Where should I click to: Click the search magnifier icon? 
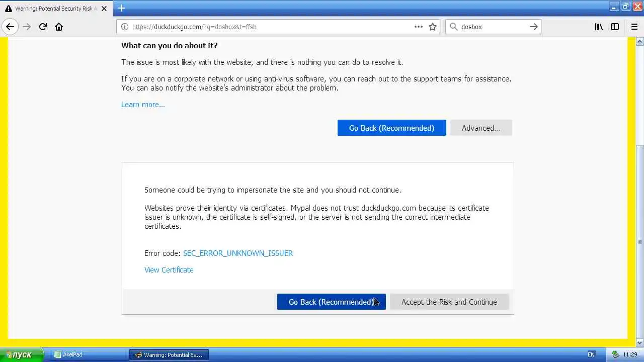point(453,27)
